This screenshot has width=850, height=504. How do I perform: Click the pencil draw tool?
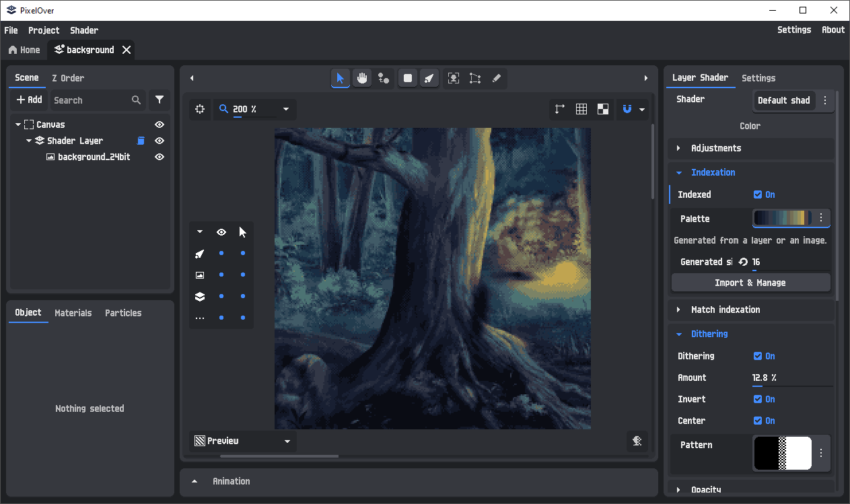[497, 78]
